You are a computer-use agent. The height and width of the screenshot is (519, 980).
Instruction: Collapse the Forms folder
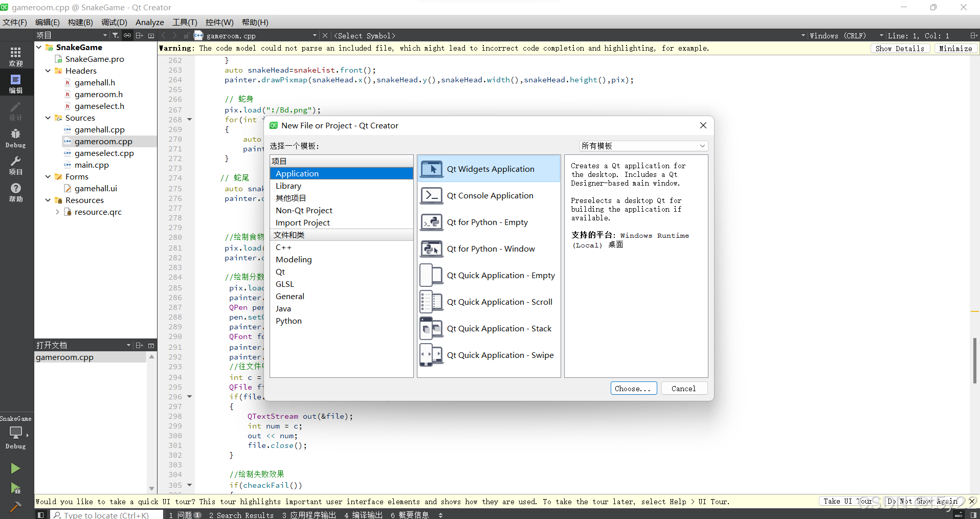(48, 176)
